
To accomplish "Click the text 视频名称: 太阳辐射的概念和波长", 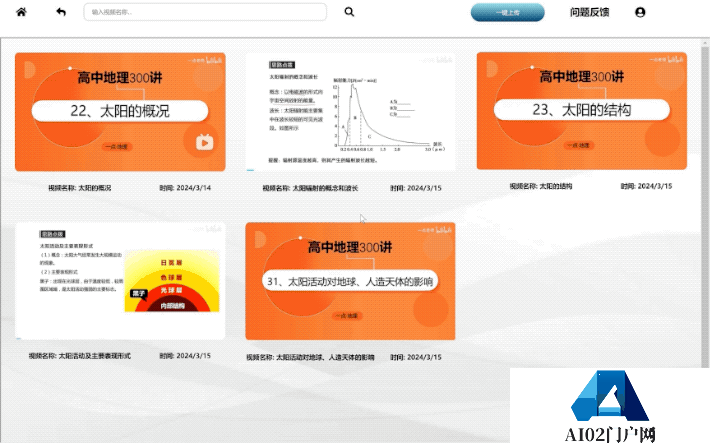I will click(x=310, y=188).
